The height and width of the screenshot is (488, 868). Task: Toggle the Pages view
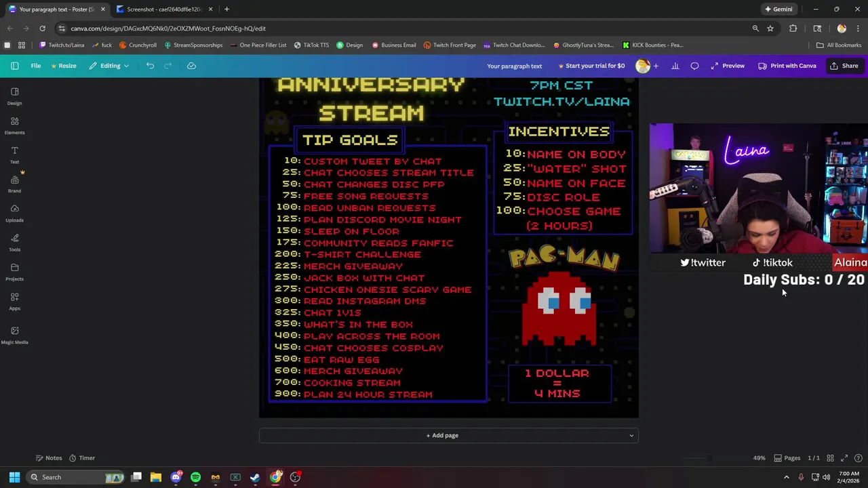(787, 458)
